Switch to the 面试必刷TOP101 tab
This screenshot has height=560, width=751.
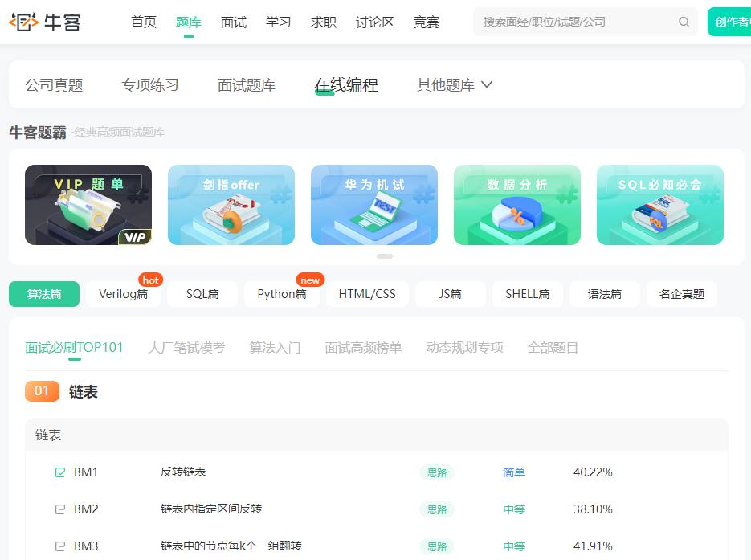tap(74, 347)
